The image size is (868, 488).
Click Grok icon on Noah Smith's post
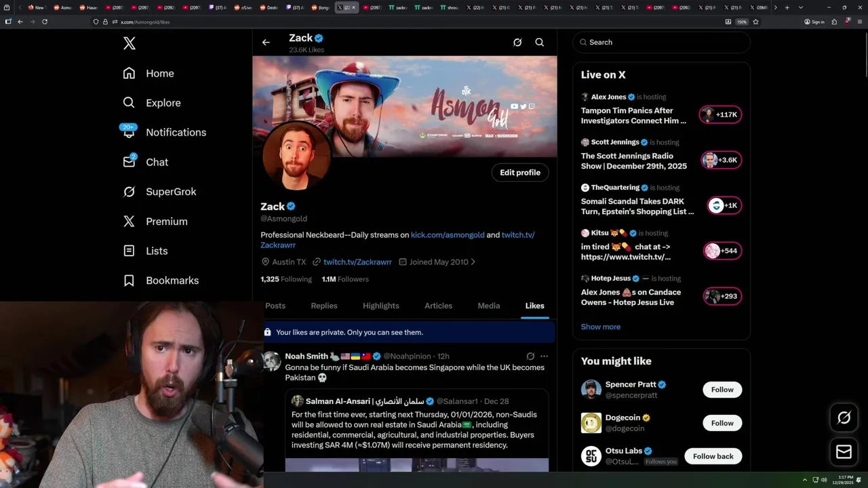pos(530,356)
